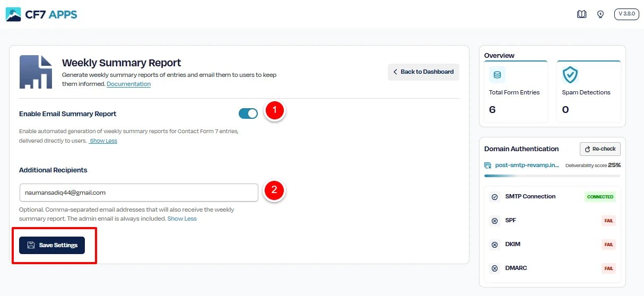Click the DMARC FAIL badge
This screenshot has width=644, height=296.
pyautogui.click(x=608, y=268)
